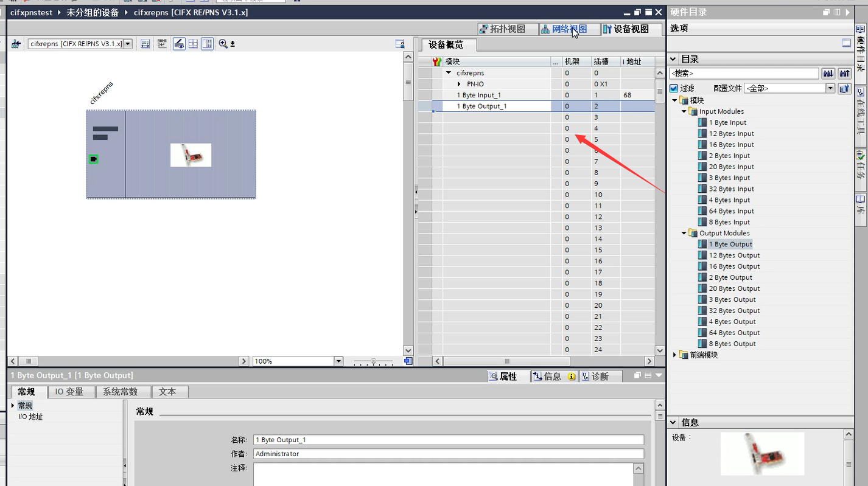Click the go-to-network-view icon left of device selector

[x=16, y=44]
